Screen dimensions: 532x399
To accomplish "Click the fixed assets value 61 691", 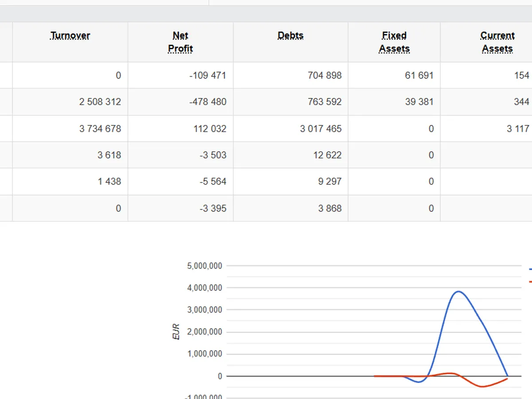I will pos(419,75).
